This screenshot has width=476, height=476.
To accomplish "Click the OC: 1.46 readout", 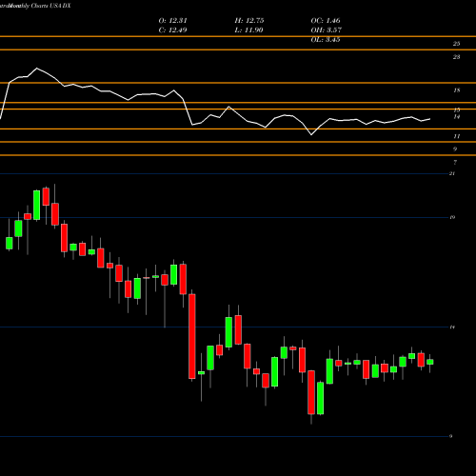I will click(x=326, y=21).
